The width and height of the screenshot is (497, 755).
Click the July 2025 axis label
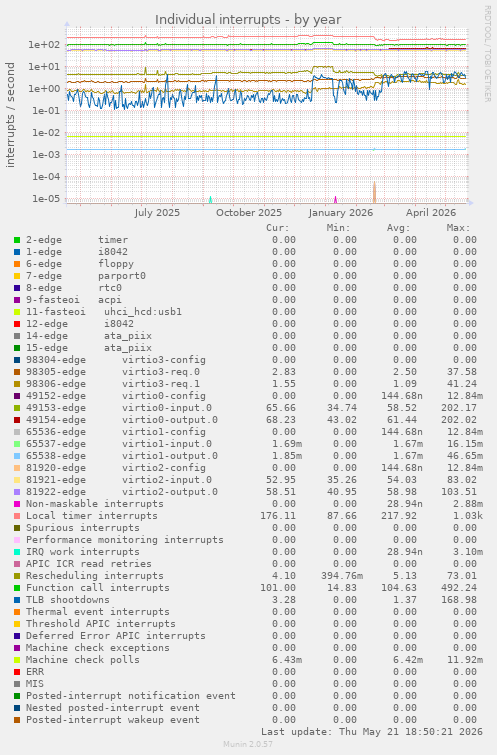[157, 213]
